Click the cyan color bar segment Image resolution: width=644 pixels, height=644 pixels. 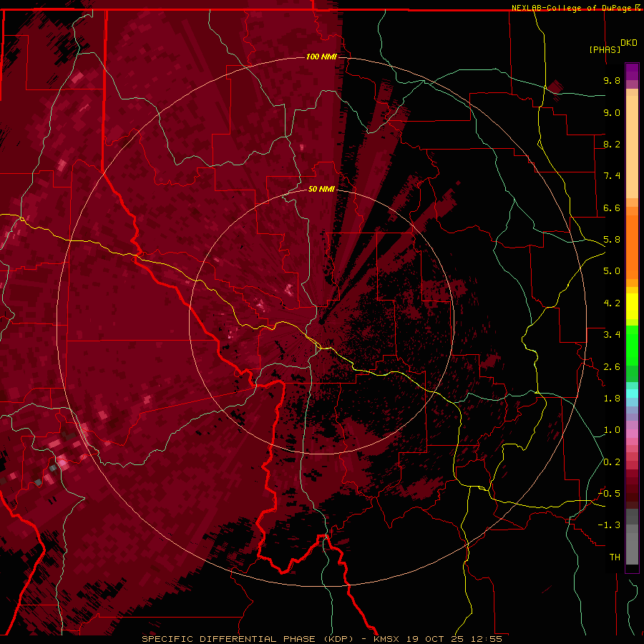click(632, 394)
